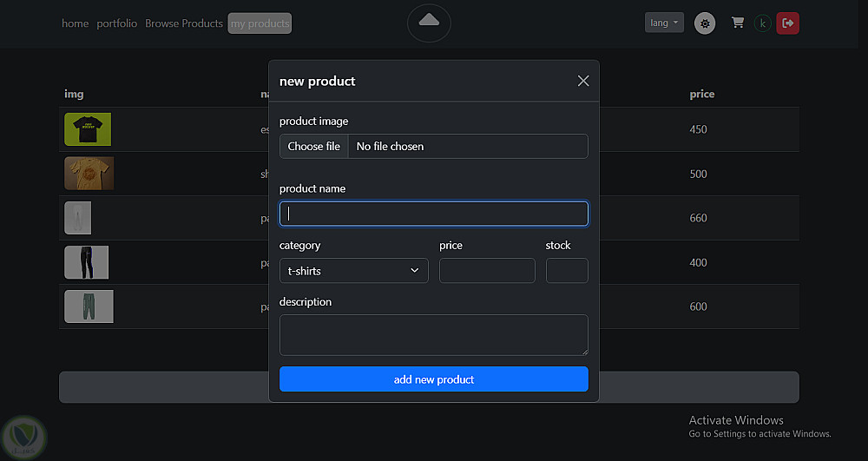Select the my products tab
Screen dimensions: 868x461
tap(260, 23)
